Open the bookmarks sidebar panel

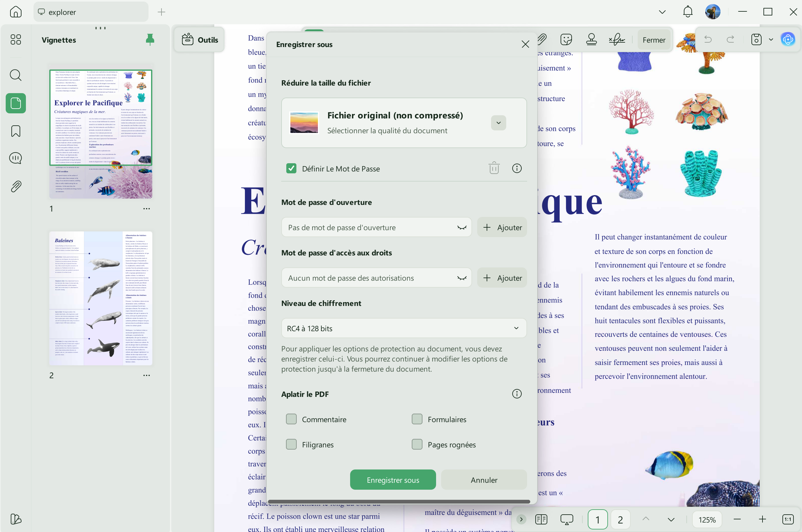pos(15,131)
